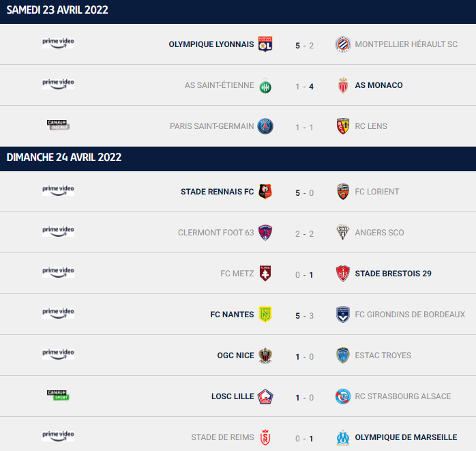The width and height of the screenshot is (476, 451).
Task: Click the Stade Rennais FC crest
Action: [265, 192]
